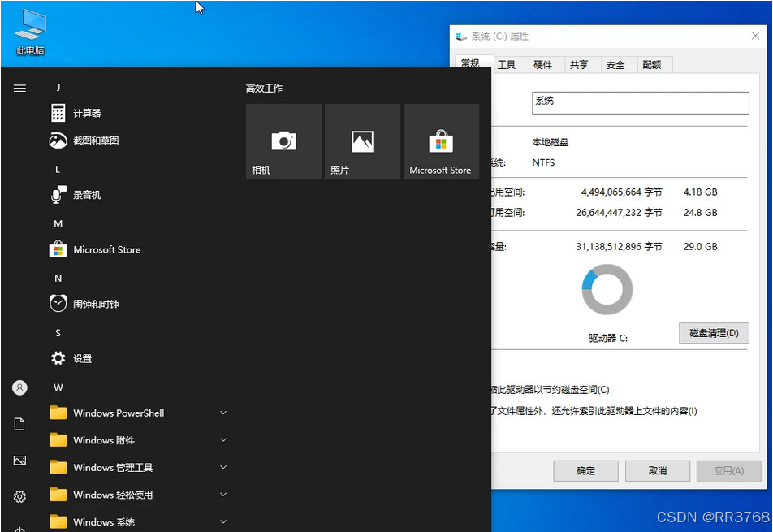Jump to letter J section header

(x=58, y=88)
